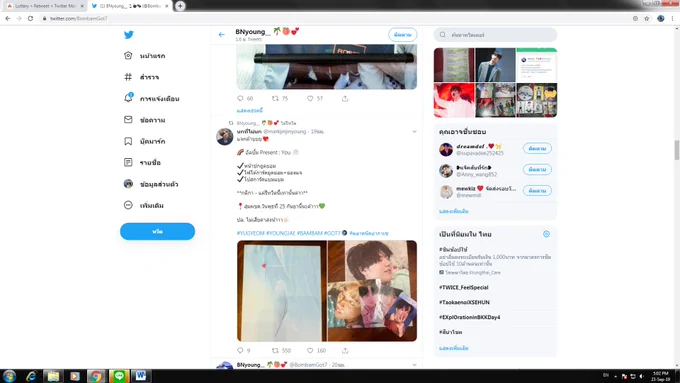The width and height of the screenshot is (680, 383).
Task: Switch to the Lottery Retweet browser tab
Action: [x=45, y=6]
